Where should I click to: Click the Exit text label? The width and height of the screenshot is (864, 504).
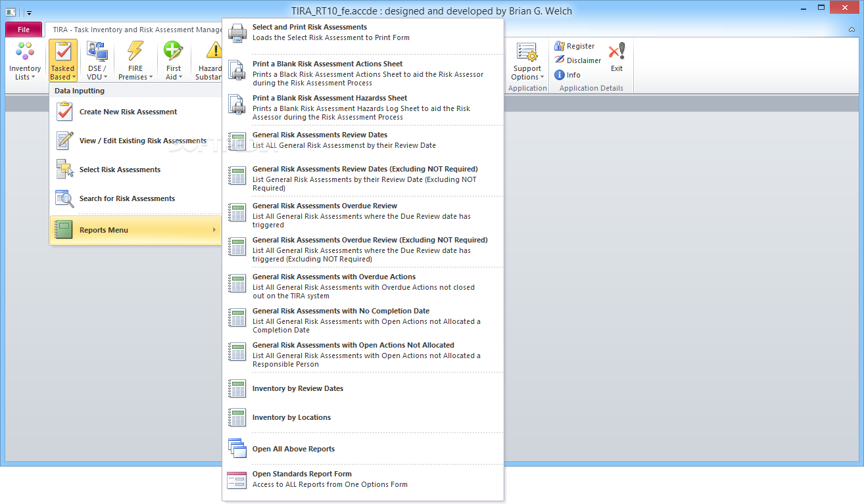(x=617, y=68)
